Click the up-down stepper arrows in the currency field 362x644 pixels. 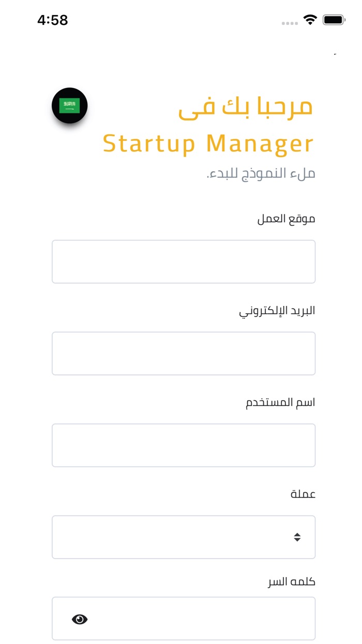click(x=297, y=537)
